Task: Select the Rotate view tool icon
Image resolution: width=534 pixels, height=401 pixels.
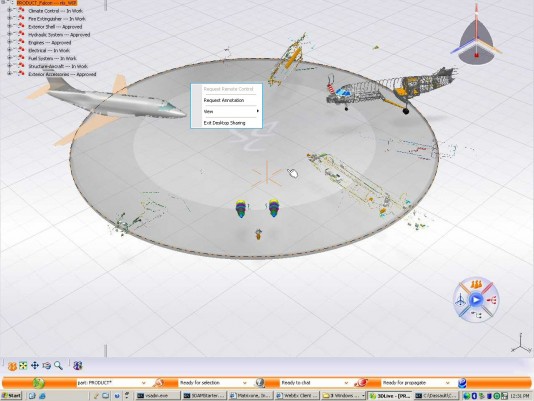Action: (x=46, y=366)
